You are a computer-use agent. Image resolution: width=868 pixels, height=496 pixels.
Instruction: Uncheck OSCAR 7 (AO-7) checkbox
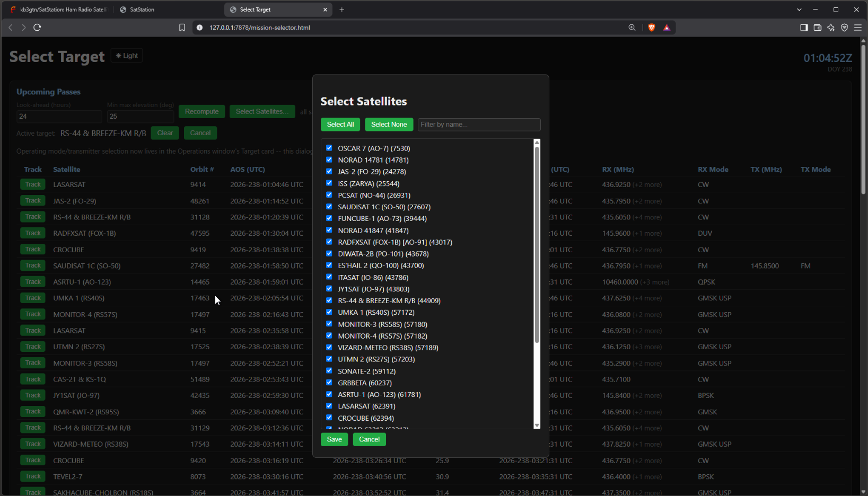point(329,148)
